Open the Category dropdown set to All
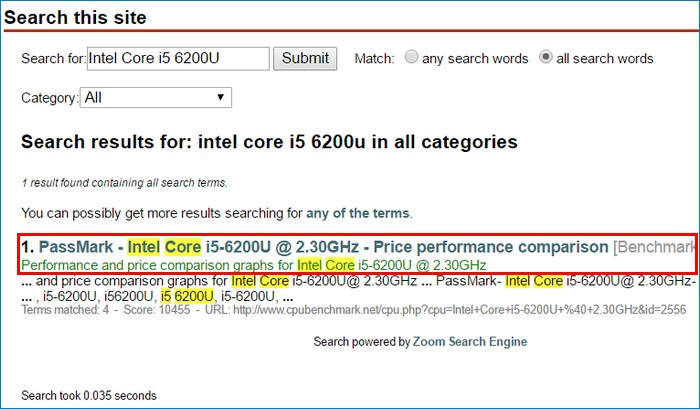The width and height of the screenshot is (700, 409). point(156,97)
